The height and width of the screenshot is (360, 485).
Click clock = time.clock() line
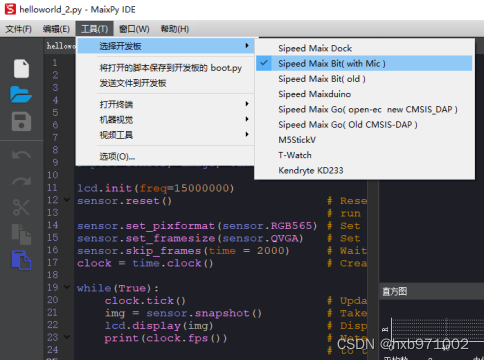point(145,263)
